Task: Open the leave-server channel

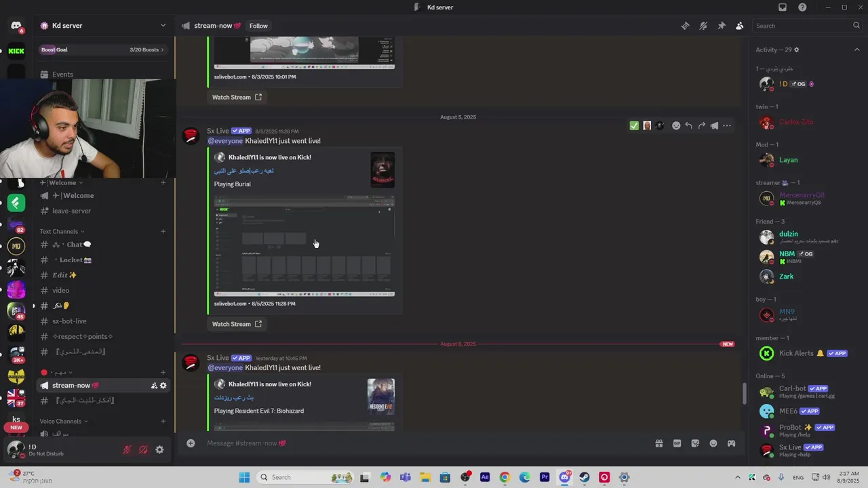Action: click(x=102, y=211)
